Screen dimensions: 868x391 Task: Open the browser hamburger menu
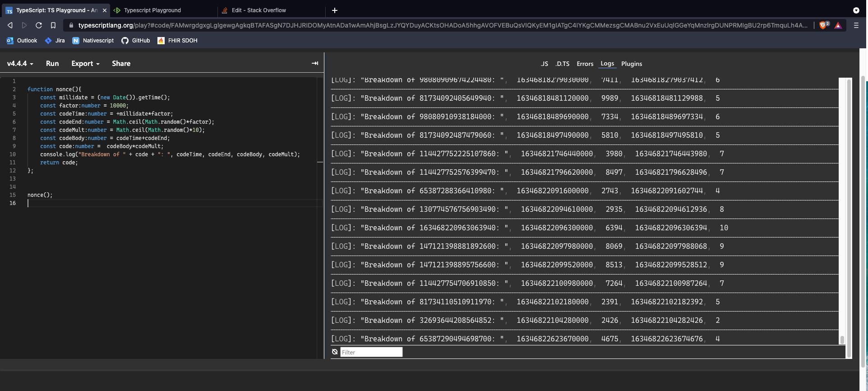click(856, 25)
